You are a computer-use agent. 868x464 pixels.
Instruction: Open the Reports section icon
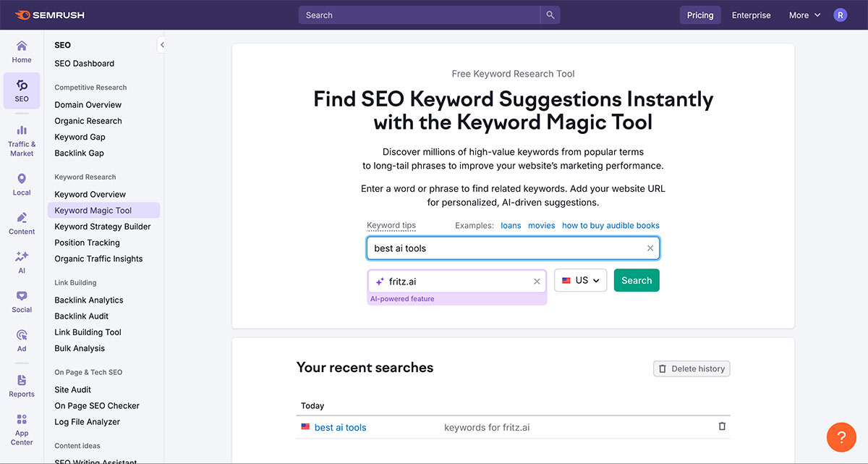tap(21, 384)
